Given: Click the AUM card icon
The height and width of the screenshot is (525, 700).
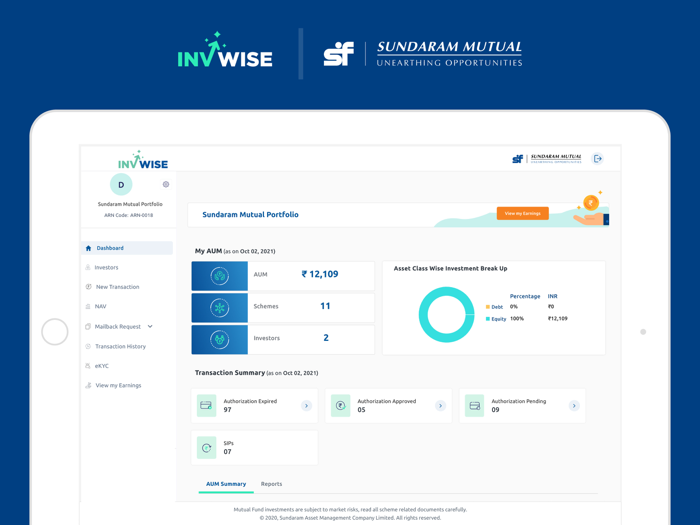Looking at the screenshot, I should coord(220,276).
